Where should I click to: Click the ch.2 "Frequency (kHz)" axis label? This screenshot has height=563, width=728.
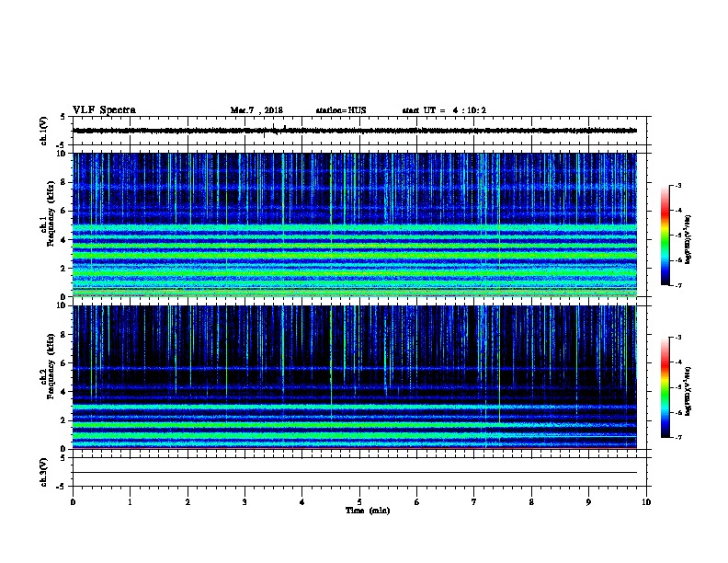(x=51, y=366)
